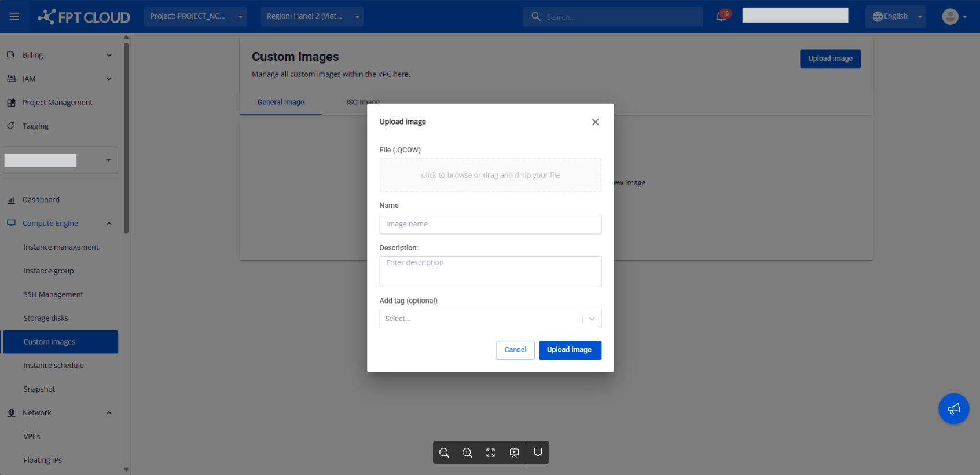980x475 pixels.
Task: Open the hamburger menu icon
Action: [14, 17]
